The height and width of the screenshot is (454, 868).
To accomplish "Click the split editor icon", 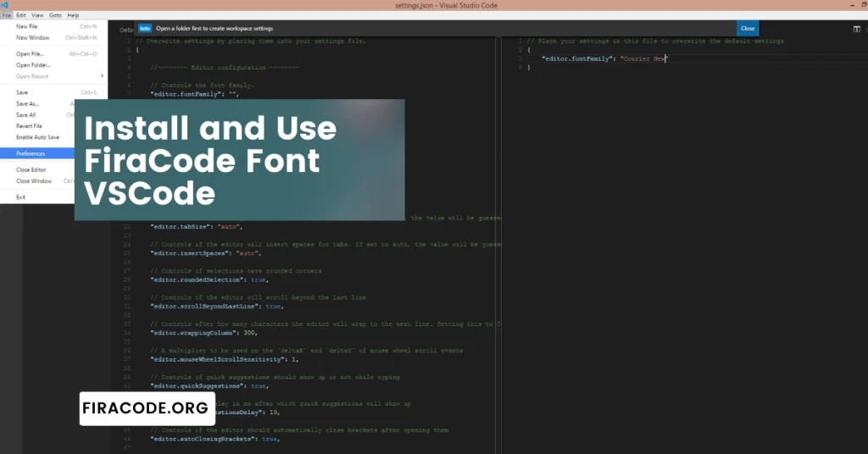I will tap(856, 29).
